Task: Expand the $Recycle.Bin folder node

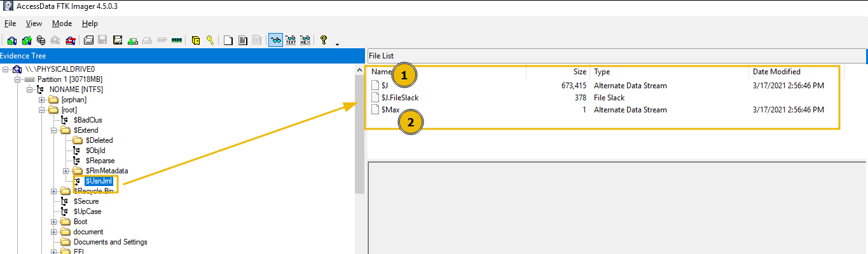Action: pos(53,191)
